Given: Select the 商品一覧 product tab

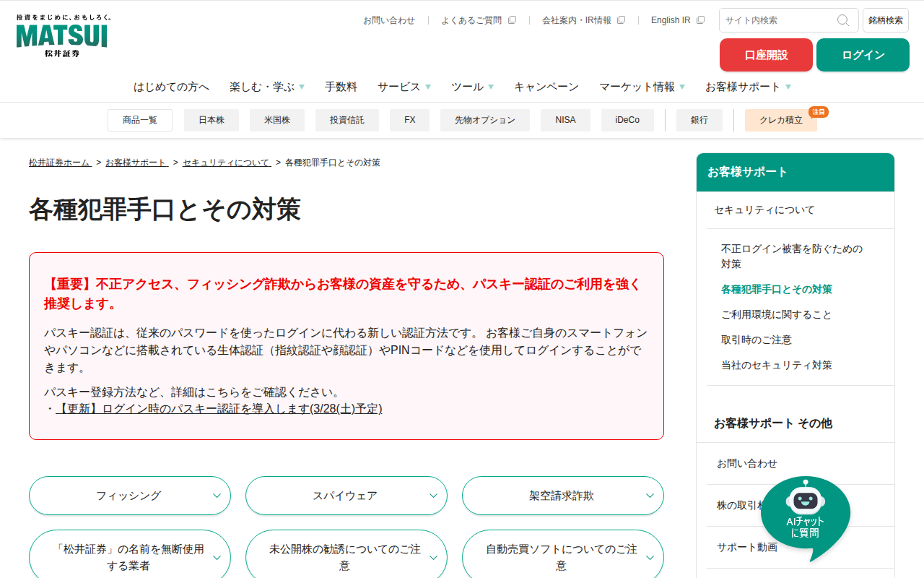Looking at the screenshot, I should (x=140, y=120).
